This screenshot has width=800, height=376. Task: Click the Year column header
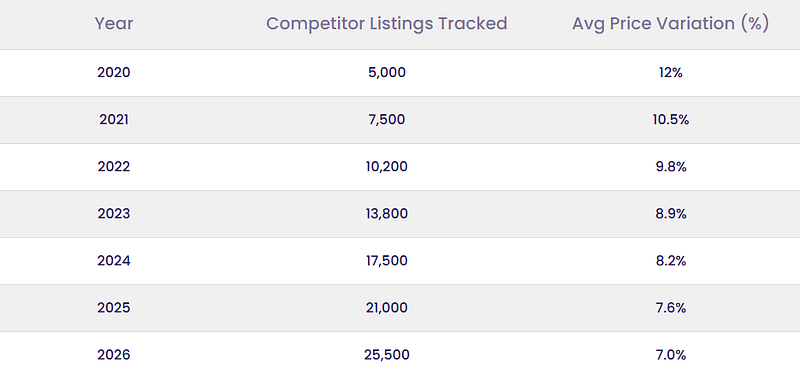coord(114,23)
